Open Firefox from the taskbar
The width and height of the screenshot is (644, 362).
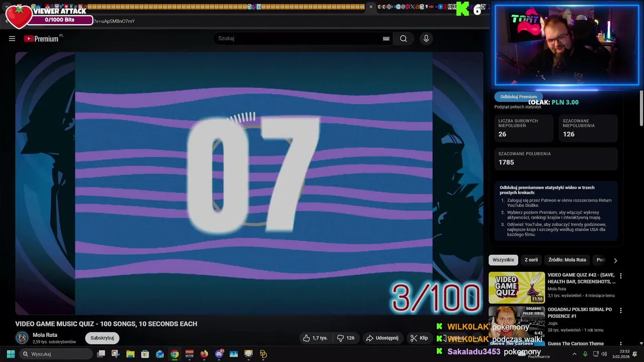coord(204,354)
